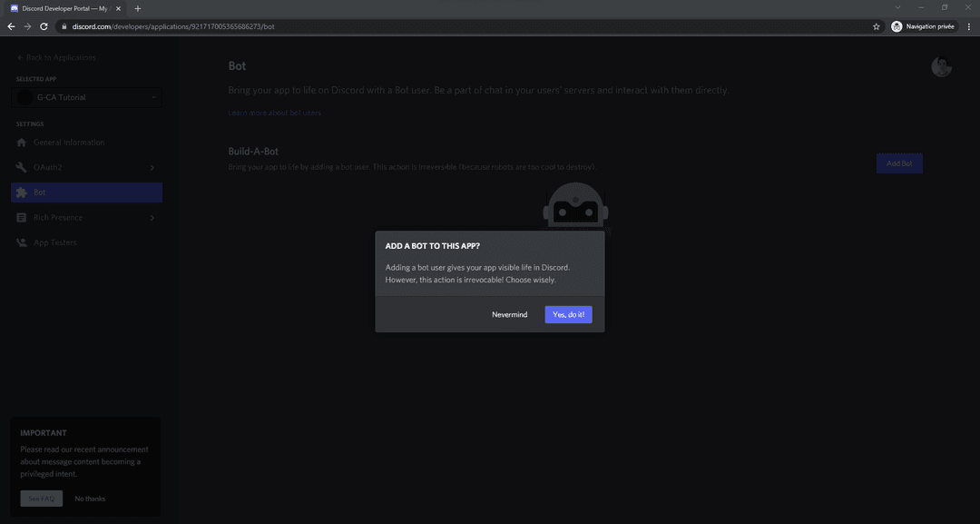Click the Navigation privée incognito indicator
Viewport: 980px width, 524px height.
click(x=923, y=26)
